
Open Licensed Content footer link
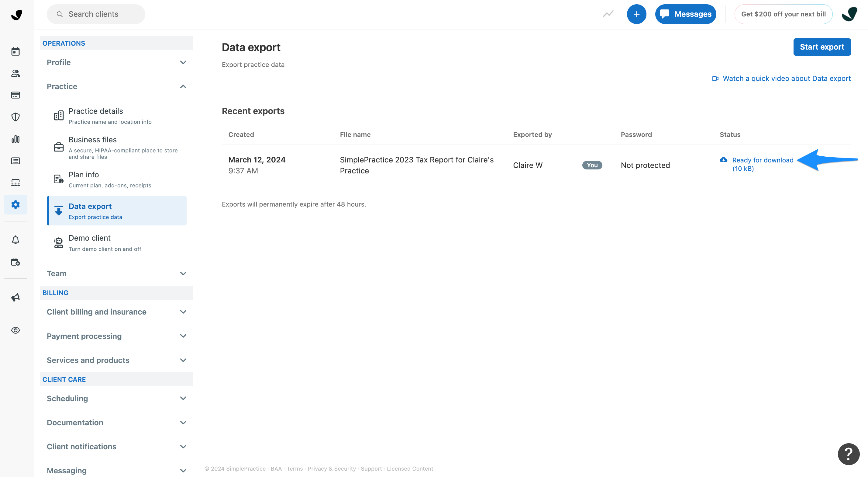410,468
